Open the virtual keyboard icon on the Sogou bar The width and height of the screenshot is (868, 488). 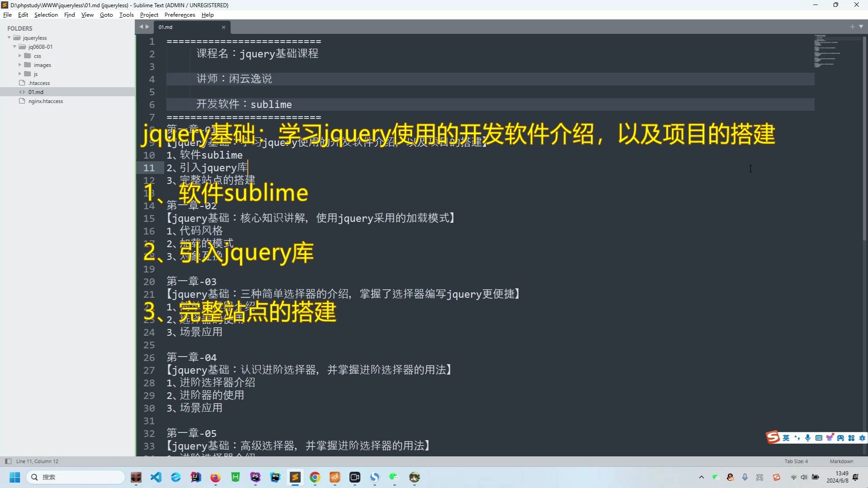pos(819,437)
